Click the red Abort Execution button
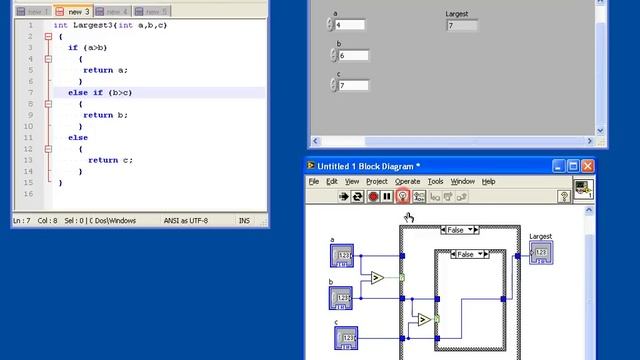The image size is (640, 360). 373,197
